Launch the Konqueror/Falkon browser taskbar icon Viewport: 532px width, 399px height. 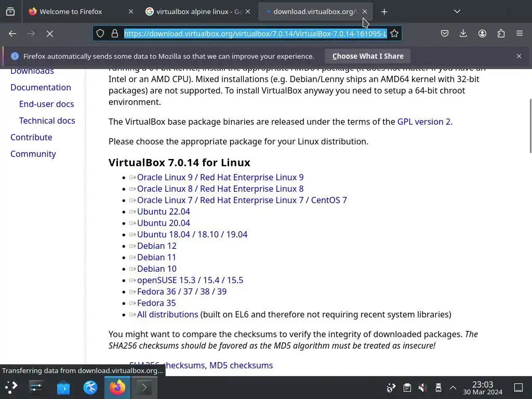[90, 388]
